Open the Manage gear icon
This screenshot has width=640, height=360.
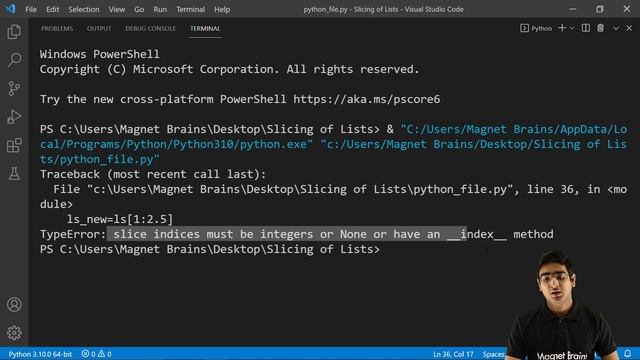pos(14,333)
